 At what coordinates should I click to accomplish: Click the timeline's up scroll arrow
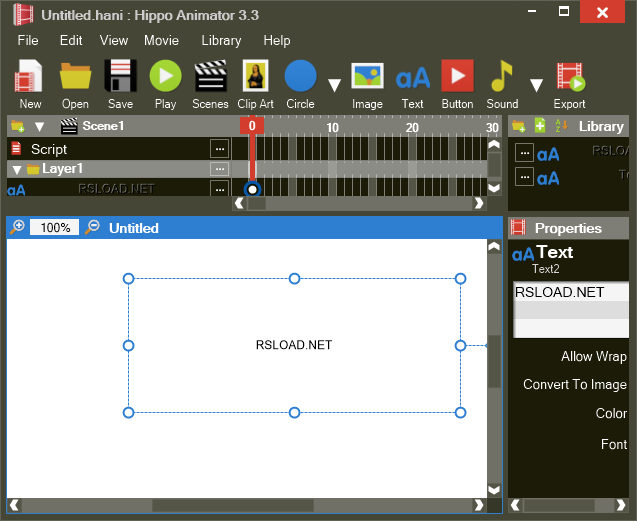coord(494,144)
